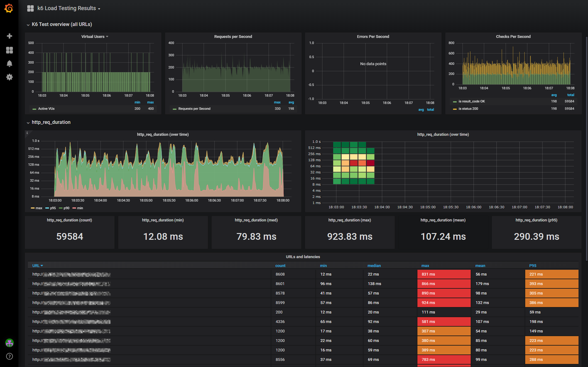Toggle the max series in duration legend
The height and width of the screenshot is (367, 588).
39,208
